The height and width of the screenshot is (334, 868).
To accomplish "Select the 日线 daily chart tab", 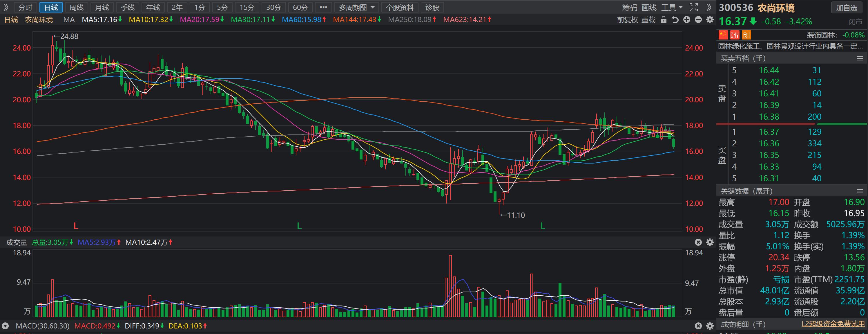I will (x=51, y=8).
